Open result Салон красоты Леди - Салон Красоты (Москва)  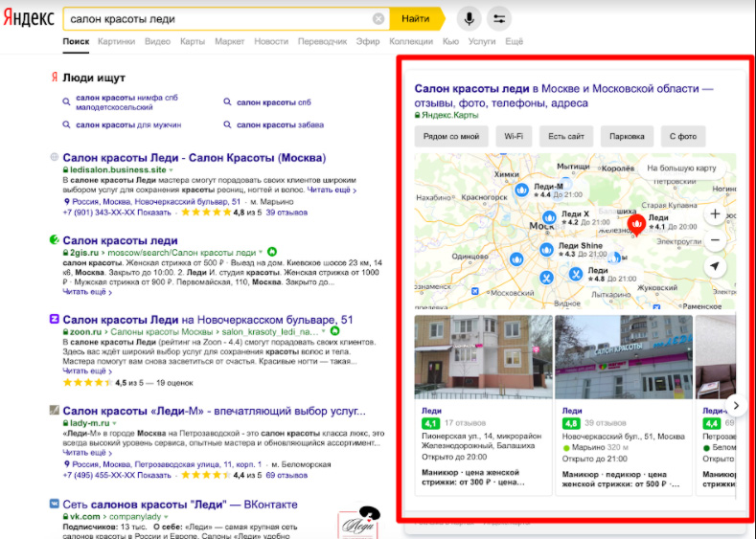[x=195, y=158]
